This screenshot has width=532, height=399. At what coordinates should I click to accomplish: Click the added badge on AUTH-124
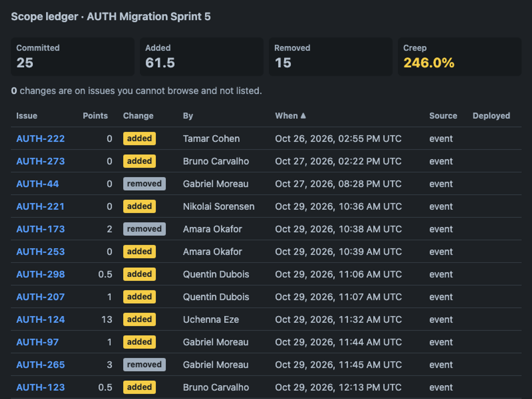point(140,320)
